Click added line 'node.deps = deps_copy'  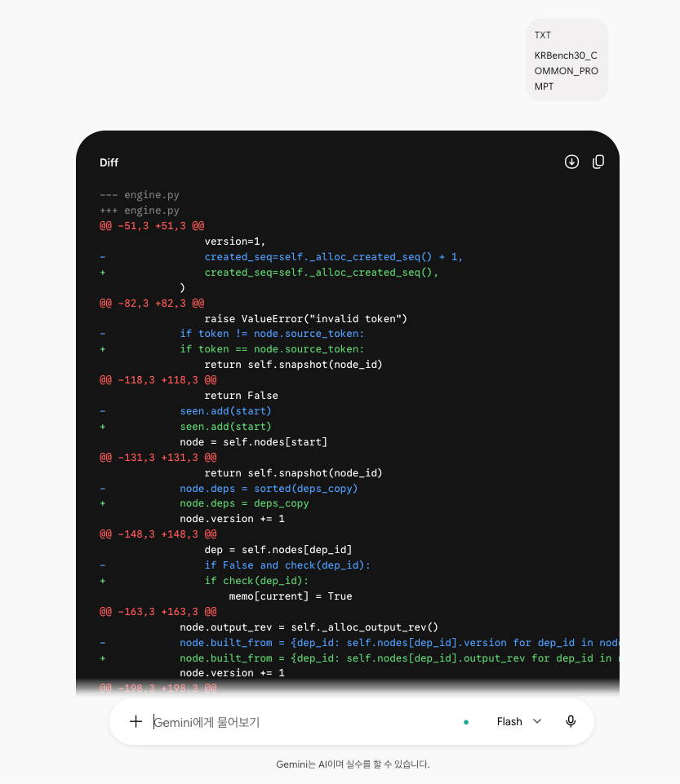244,503
